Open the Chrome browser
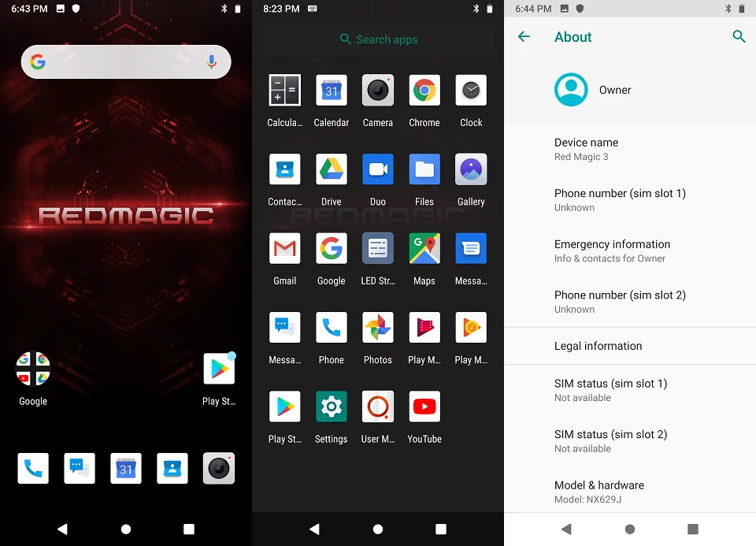The height and width of the screenshot is (546, 756). [424, 90]
